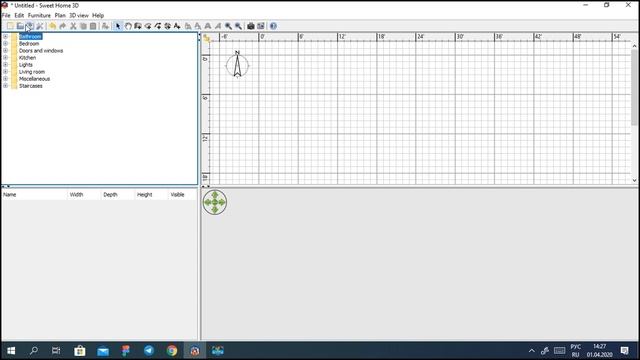Select the Create polylines tool

158,26
